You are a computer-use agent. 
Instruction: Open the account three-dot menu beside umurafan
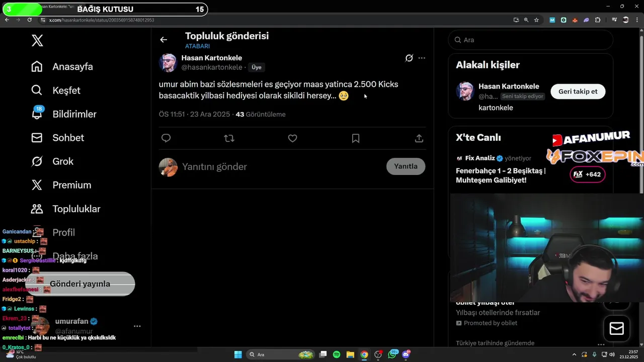(x=137, y=326)
